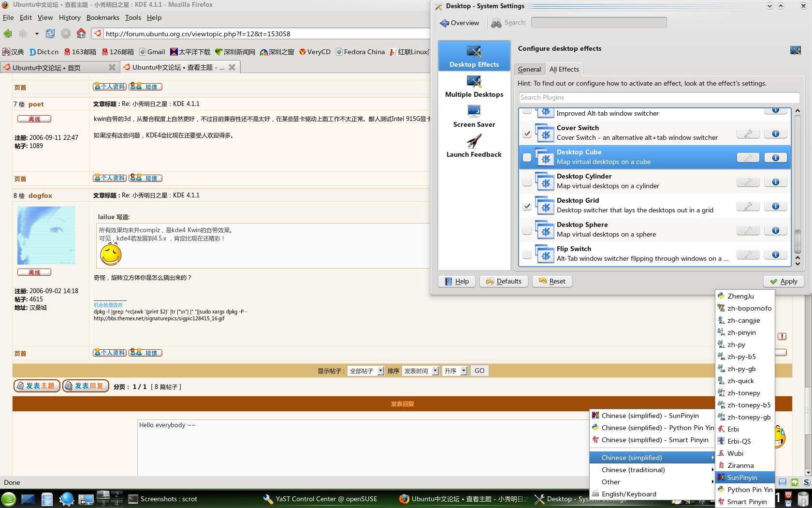Open the 升序 sort order dropdown

point(455,371)
